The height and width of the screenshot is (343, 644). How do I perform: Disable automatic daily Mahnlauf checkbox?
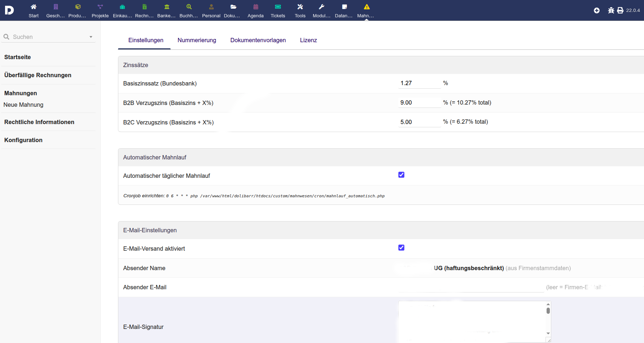pyautogui.click(x=401, y=175)
